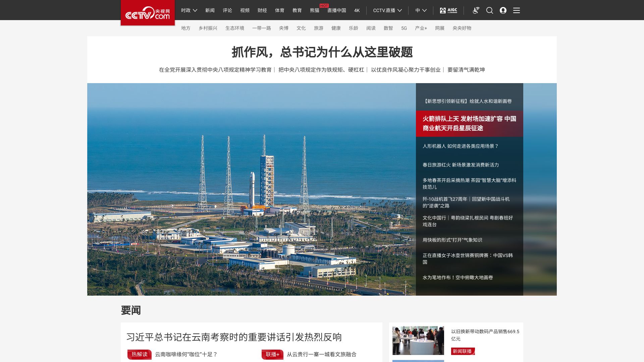Expand the 时政 dropdown
This screenshot has width=644, height=362.
[x=189, y=10]
